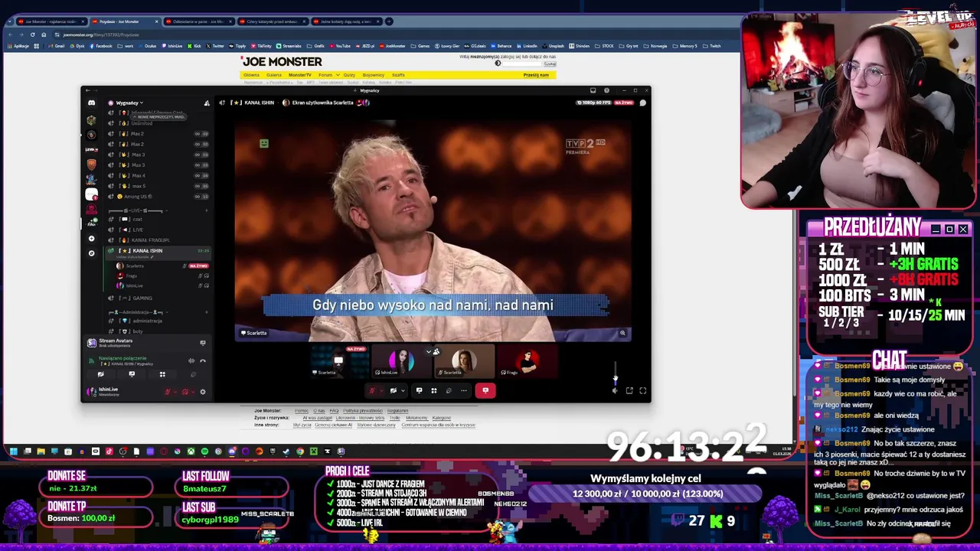Toggle camera button in voice panel
The image size is (980, 551).
[100, 374]
